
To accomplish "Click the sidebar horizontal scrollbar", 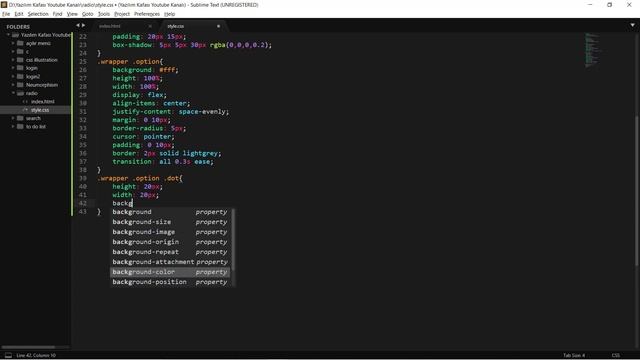I will pyautogui.click(x=29, y=347).
